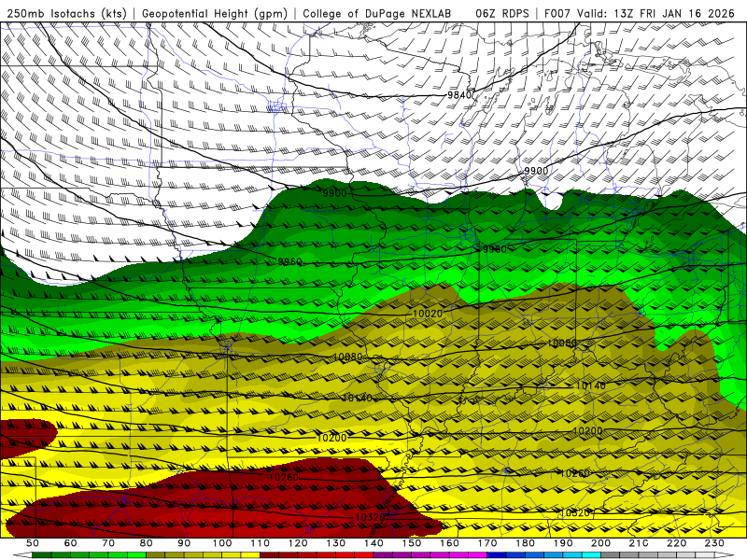
Task: Click the '140' color scale label
Action: 373,543
